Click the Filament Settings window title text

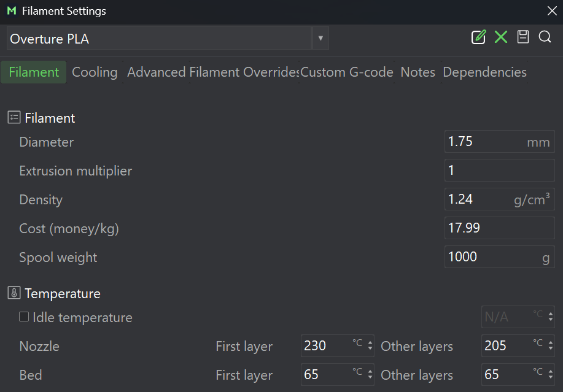point(64,11)
